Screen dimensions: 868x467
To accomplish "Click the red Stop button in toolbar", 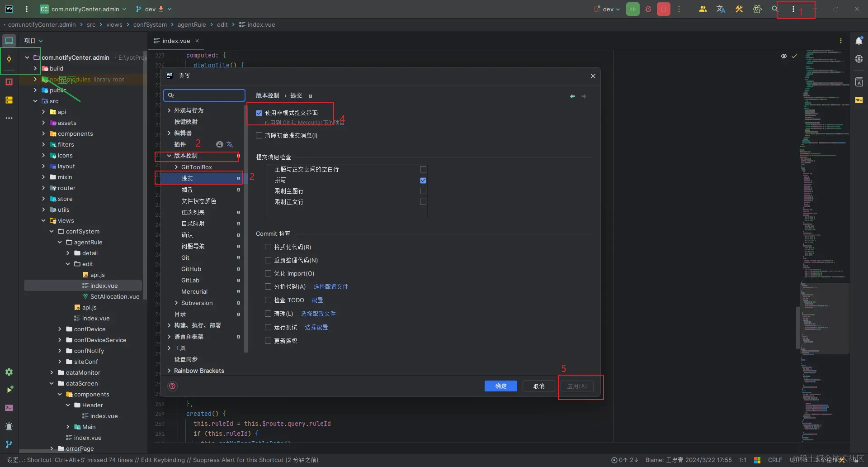I will [x=664, y=9].
